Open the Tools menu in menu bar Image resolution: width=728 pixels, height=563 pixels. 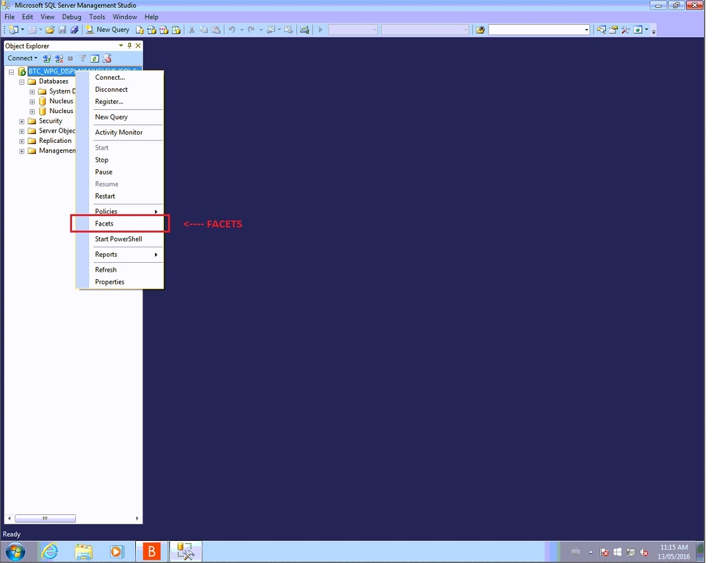tap(97, 17)
